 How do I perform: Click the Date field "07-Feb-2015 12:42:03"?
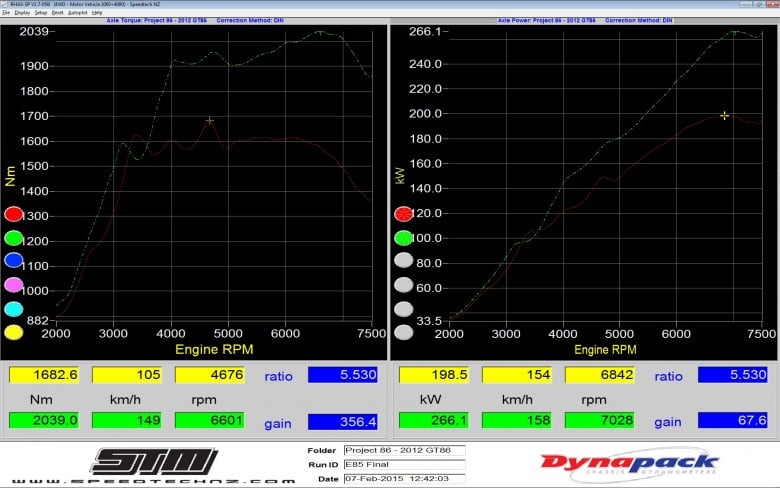click(x=404, y=479)
